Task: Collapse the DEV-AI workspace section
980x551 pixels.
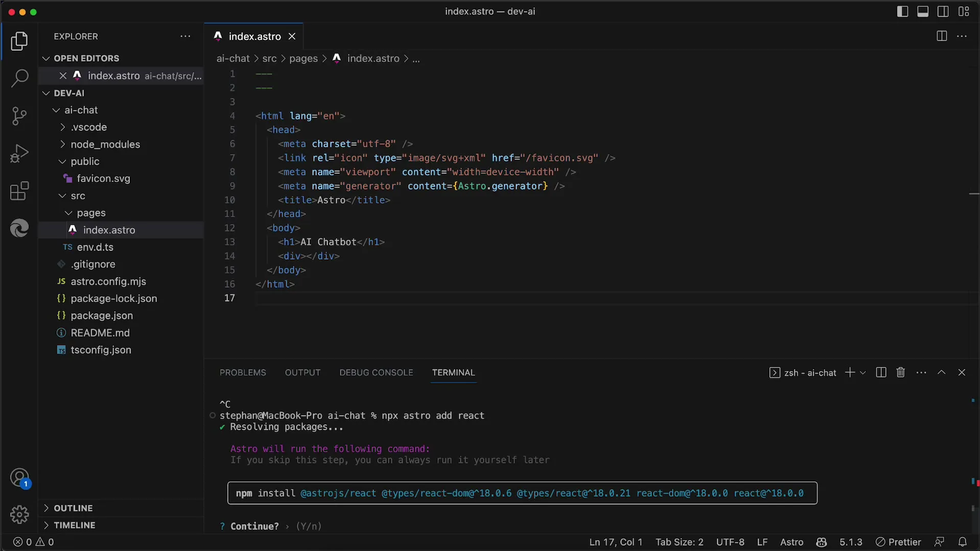Action: pyautogui.click(x=122, y=93)
